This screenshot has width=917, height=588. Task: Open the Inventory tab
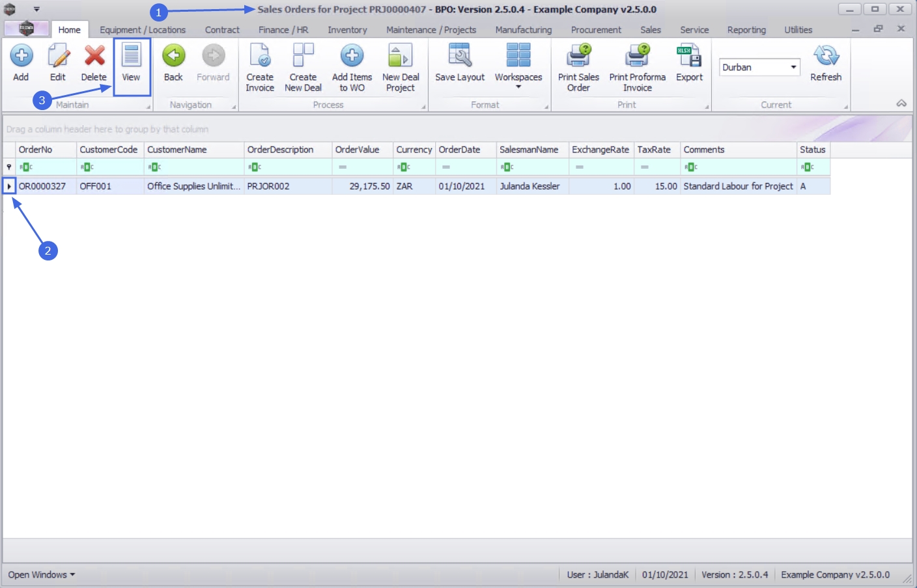(347, 30)
